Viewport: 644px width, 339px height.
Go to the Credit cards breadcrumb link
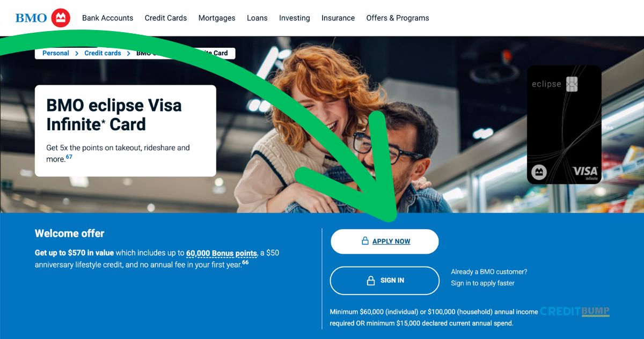tap(103, 53)
